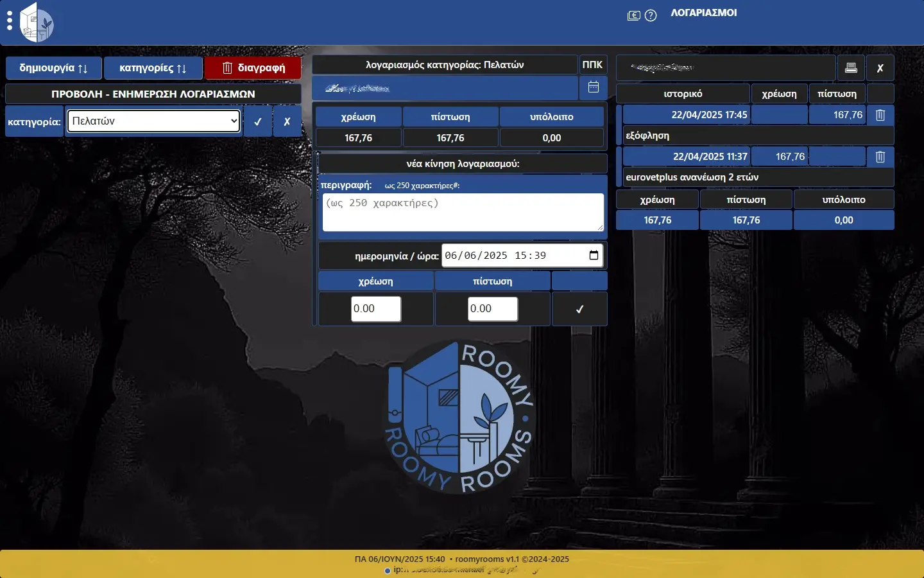This screenshot has height=578, width=924.
Task: Click the ΠΠΚ button
Action: (x=592, y=65)
